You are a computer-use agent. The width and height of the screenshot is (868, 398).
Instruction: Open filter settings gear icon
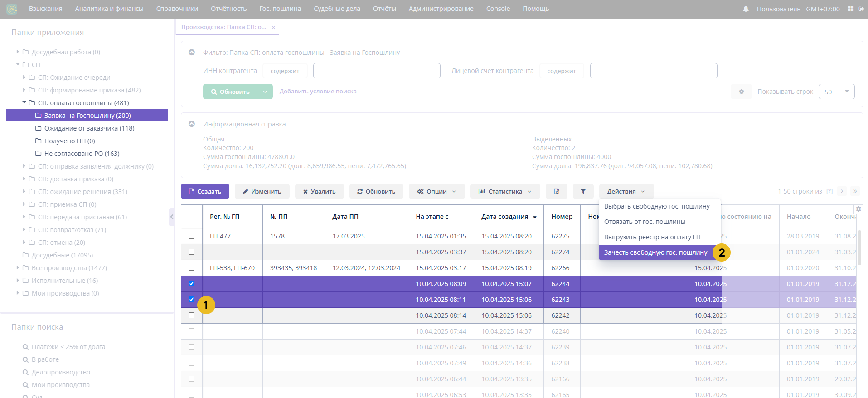pyautogui.click(x=741, y=92)
